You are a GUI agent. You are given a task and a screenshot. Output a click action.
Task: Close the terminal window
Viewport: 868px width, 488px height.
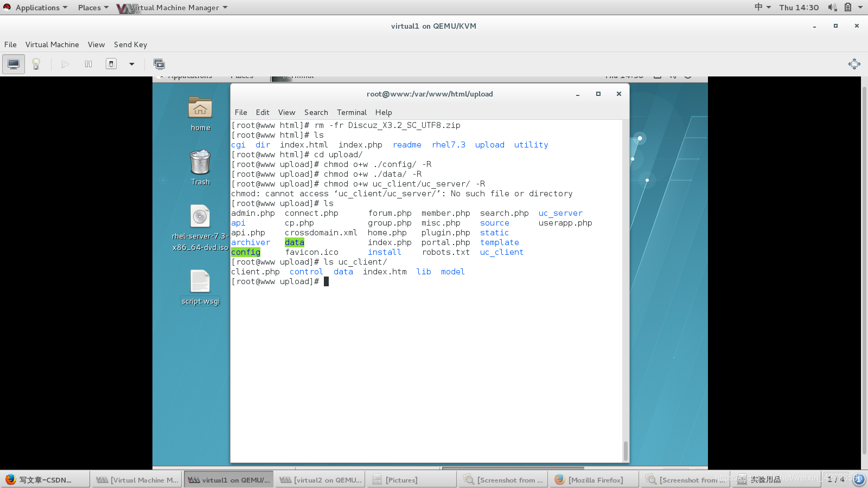coord(618,94)
